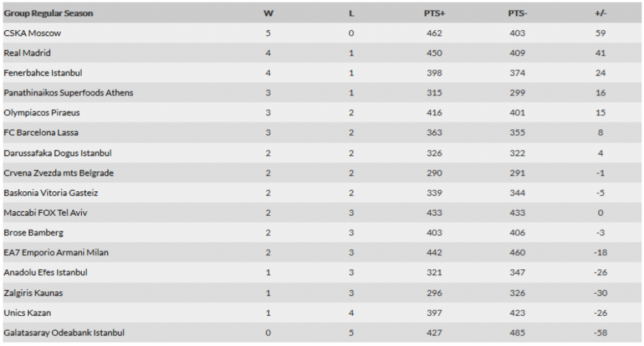Sort by the W column header
The height and width of the screenshot is (346, 644).
pos(269,13)
